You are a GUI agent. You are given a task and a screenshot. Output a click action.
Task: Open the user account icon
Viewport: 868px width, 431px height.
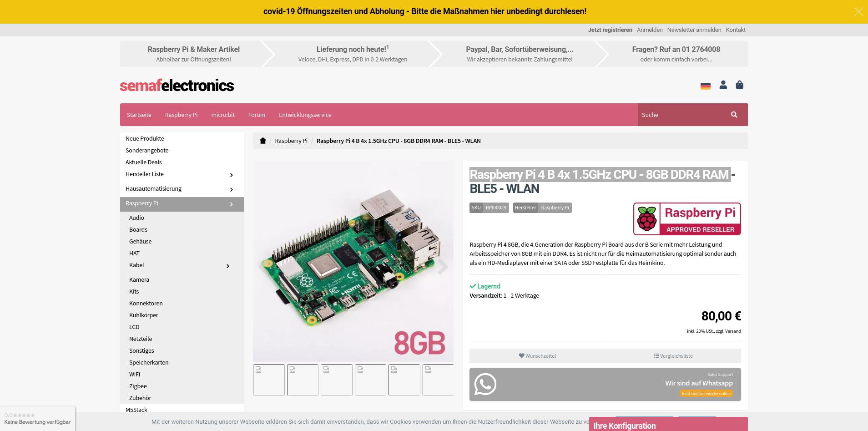[x=723, y=85]
